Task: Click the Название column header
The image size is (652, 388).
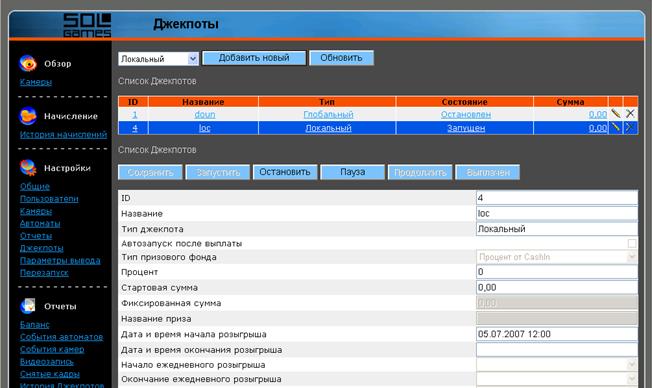Action: 203,102
